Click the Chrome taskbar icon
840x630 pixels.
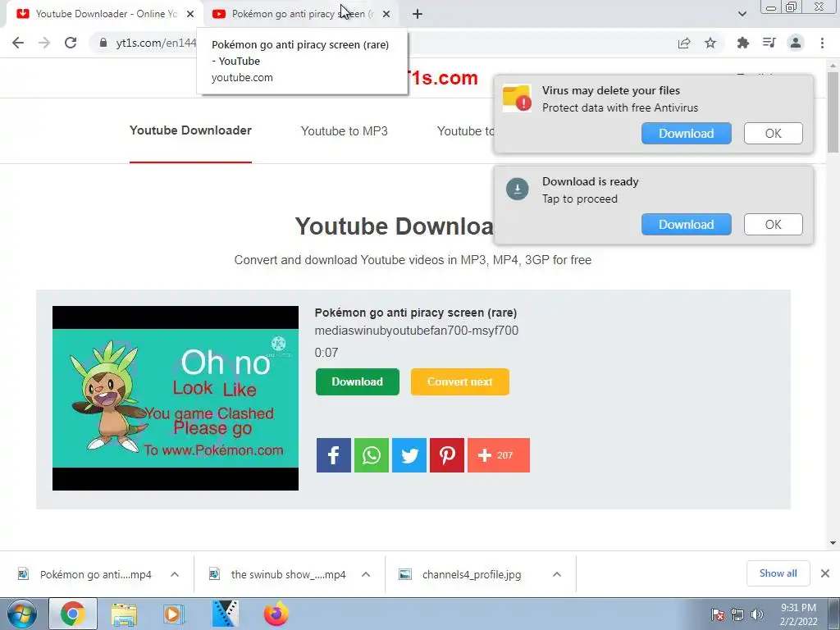(73, 614)
